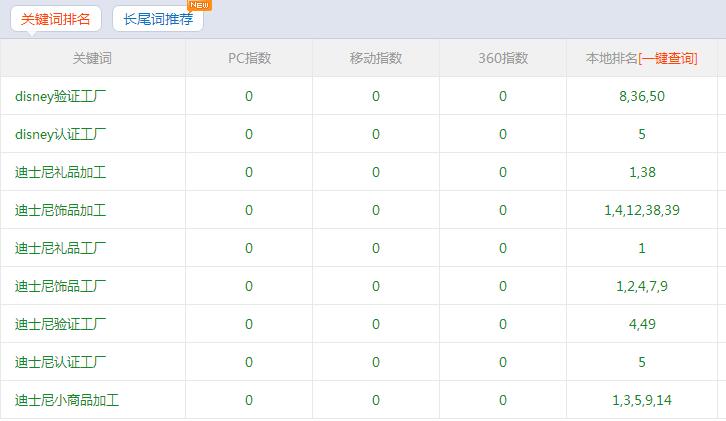
Task: Click 移动指数 value for 迪士尼礼品工厂
Action: [376, 248]
